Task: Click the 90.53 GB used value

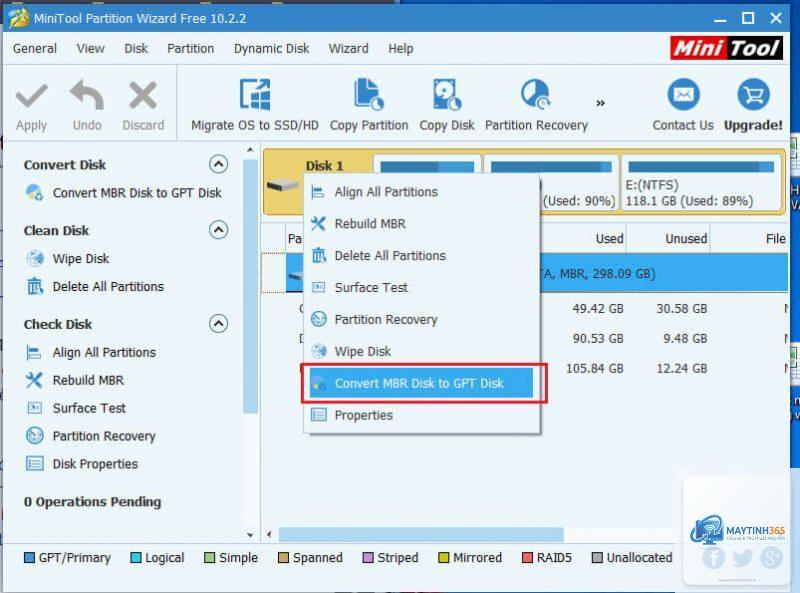Action: tap(597, 339)
